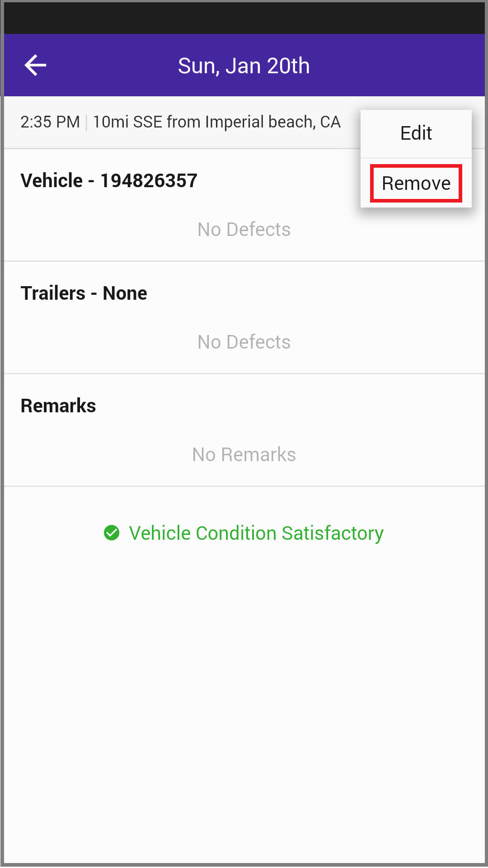Tap the No Remarks placeholder text
Image resolution: width=488 pixels, height=868 pixels.
tap(244, 455)
